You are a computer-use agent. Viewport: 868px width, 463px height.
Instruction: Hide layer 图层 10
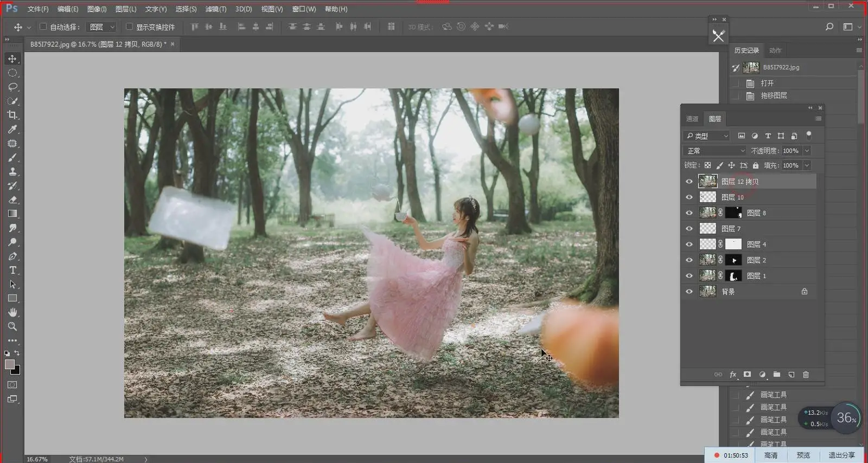(x=689, y=197)
